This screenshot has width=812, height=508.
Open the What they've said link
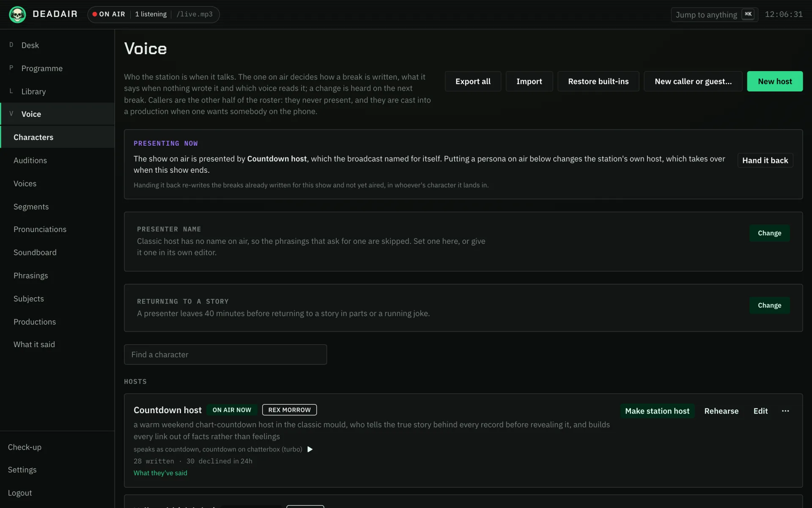pos(160,473)
